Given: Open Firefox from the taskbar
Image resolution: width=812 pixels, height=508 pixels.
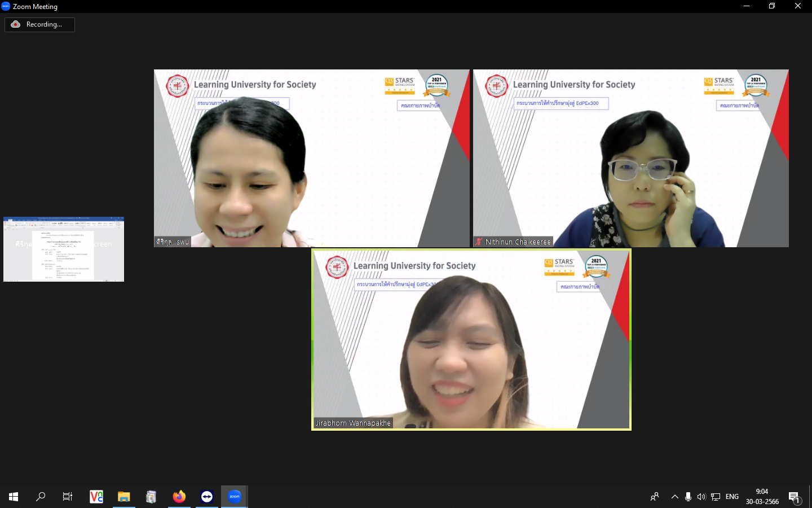Looking at the screenshot, I should click(x=179, y=497).
